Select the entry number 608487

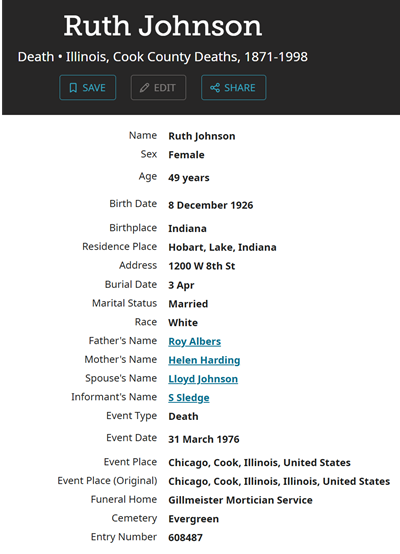pos(186,538)
